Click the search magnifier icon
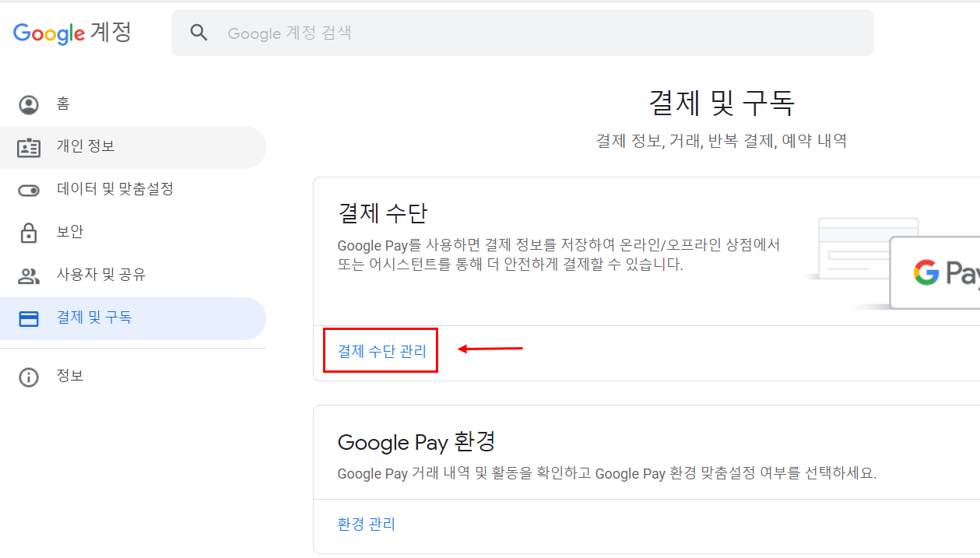Viewport: 980px width, 558px height. click(x=199, y=33)
